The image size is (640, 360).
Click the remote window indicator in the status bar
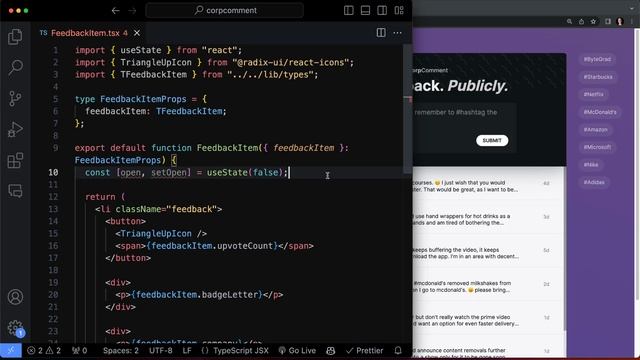(11, 350)
